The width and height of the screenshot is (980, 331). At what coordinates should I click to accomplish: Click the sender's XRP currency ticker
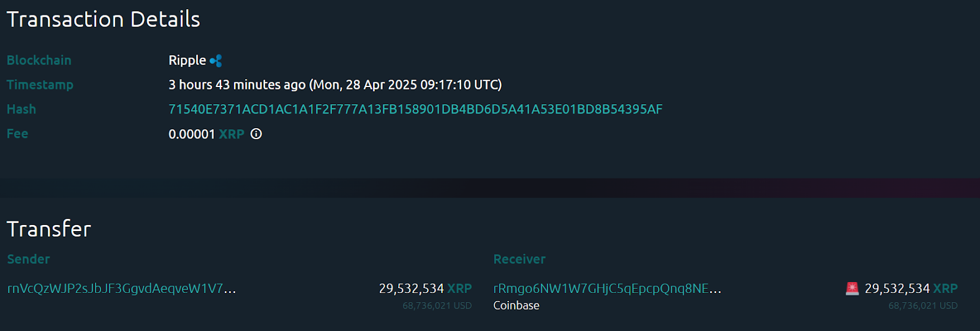pyautogui.click(x=459, y=288)
